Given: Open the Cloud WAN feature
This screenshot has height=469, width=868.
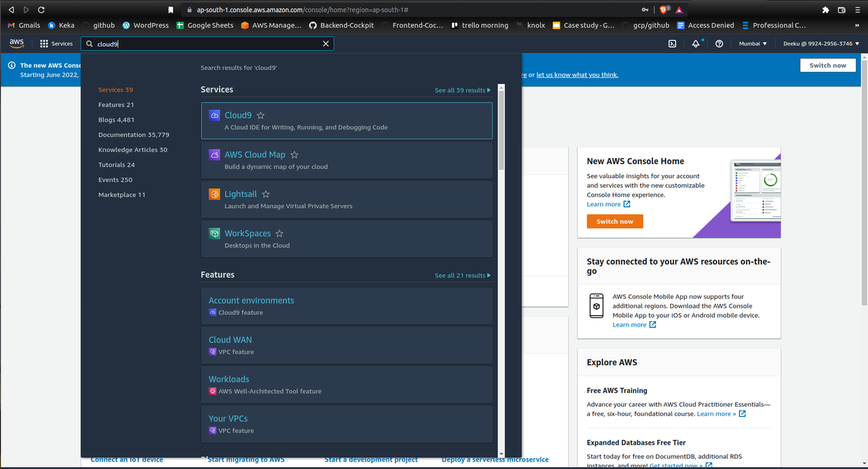Looking at the screenshot, I should click(x=347, y=345).
